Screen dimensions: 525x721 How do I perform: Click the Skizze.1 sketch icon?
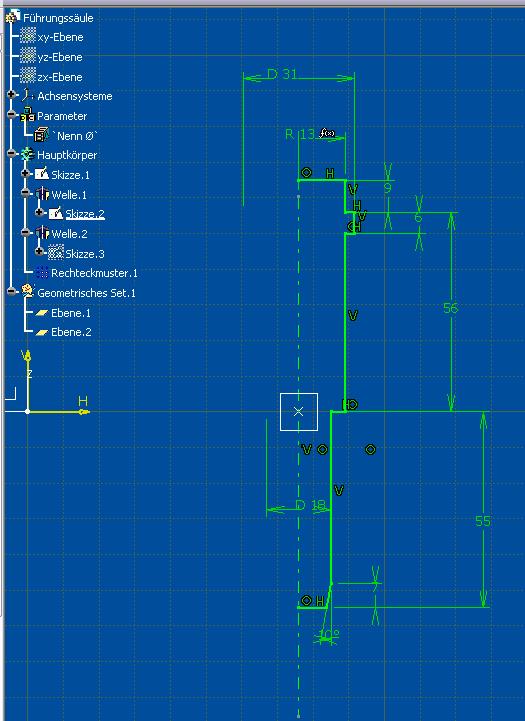point(42,174)
